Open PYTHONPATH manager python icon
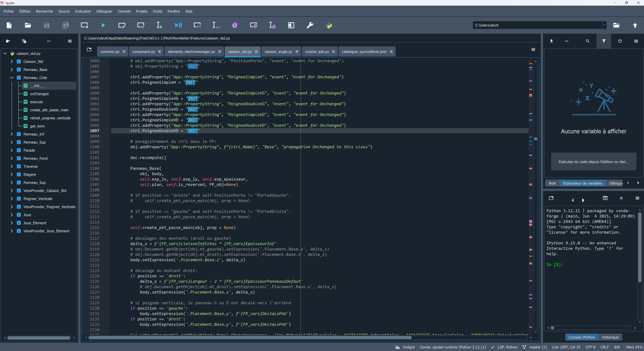 (329, 25)
